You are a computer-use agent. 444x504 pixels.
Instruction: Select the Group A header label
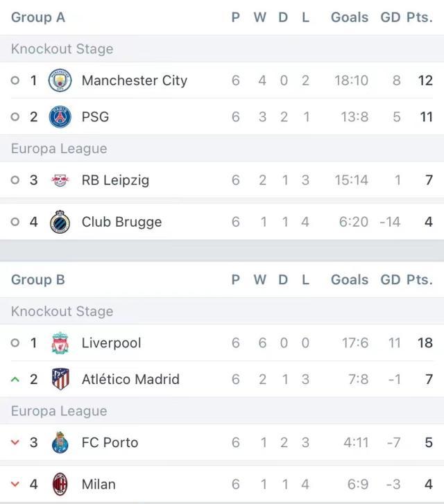(x=38, y=17)
